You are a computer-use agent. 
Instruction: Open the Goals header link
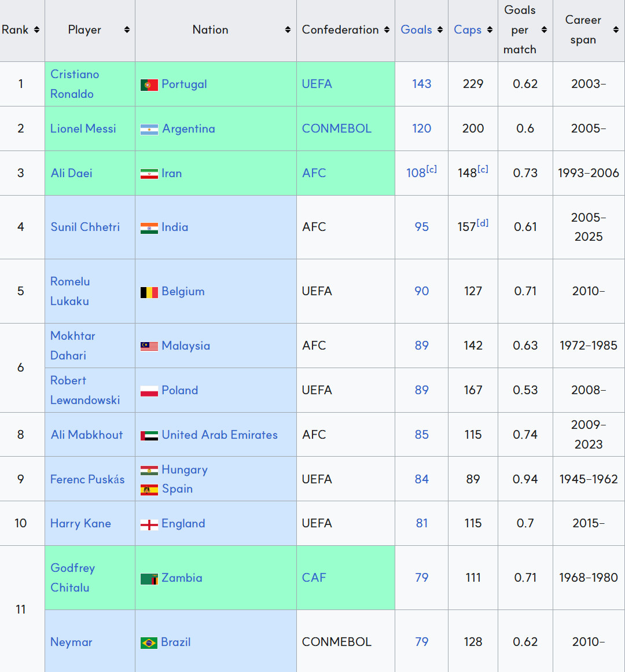click(x=416, y=30)
